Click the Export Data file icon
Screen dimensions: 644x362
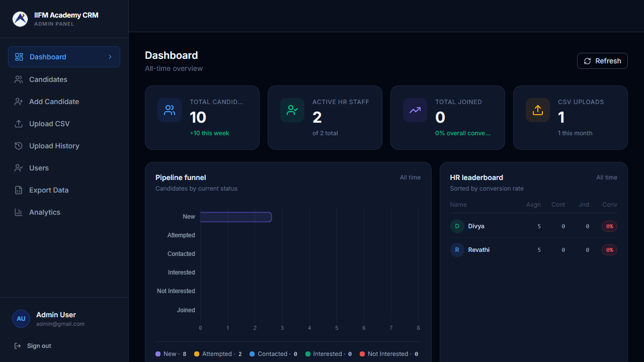(x=19, y=190)
